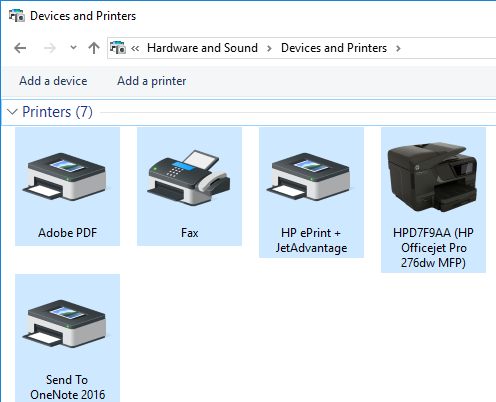The width and height of the screenshot is (496, 402).
Task: Click the Devices and Printers title bar icon
Action: click(x=17, y=16)
